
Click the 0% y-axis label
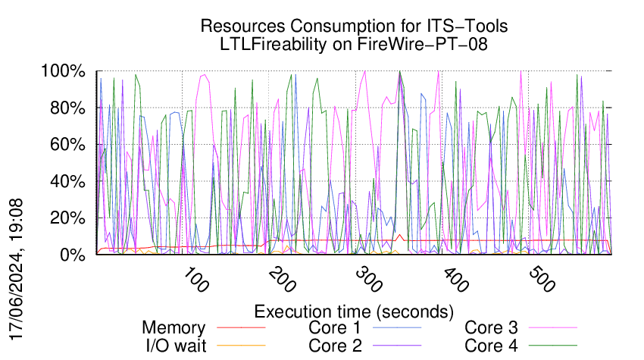pyautogui.click(x=73, y=255)
